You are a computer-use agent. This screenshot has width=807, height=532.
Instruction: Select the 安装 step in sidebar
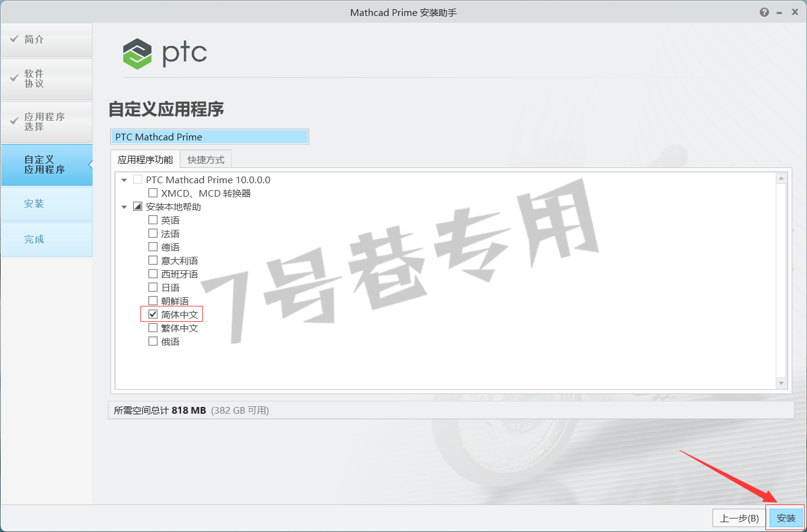(47, 204)
